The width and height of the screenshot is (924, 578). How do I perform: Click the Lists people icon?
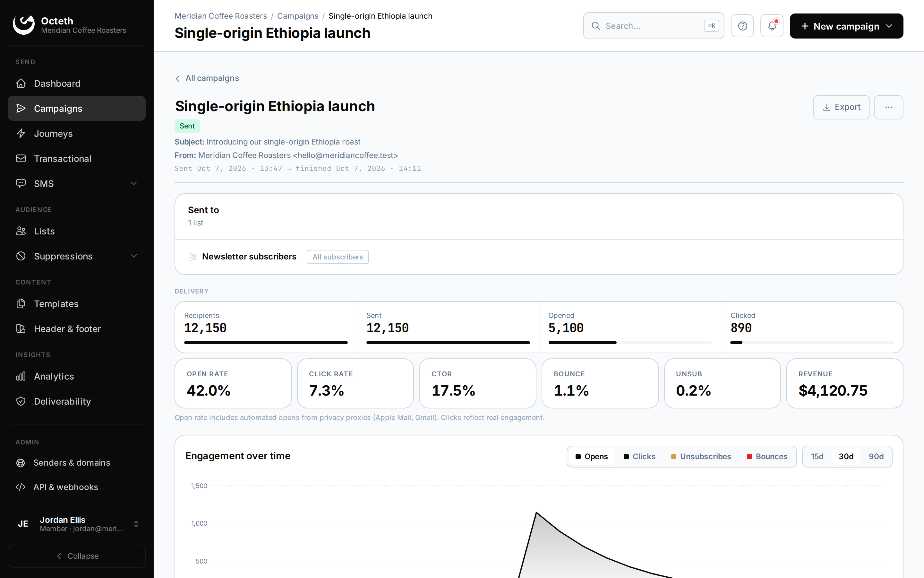pyautogui.click(x=21, y=231)
